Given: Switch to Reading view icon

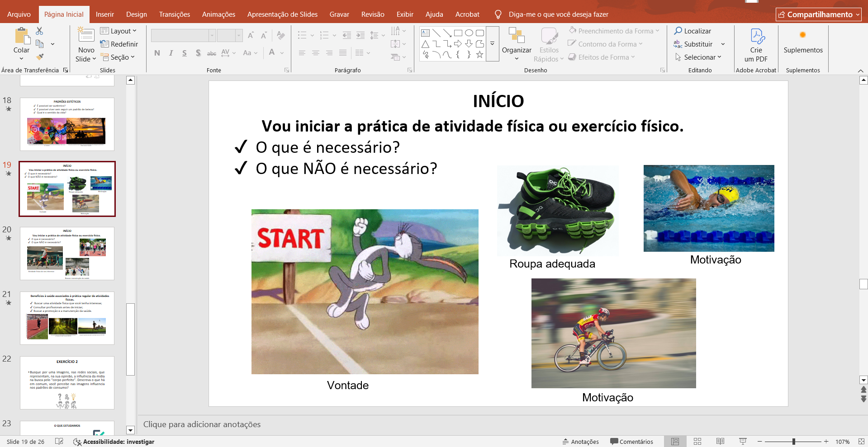Looking at the screenshot, I should click(x=720, y=442).
